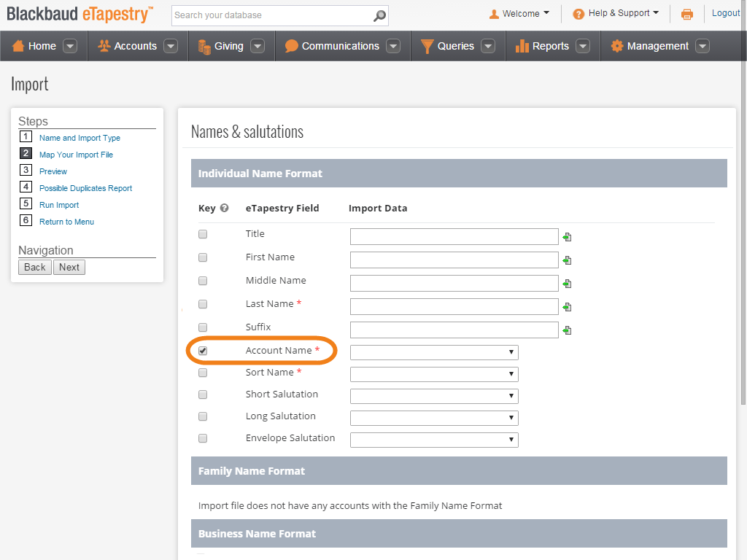This screenshot has height=560, width=747.
Task: Click the Help & Support question mark icon
Action: (578, 12)
